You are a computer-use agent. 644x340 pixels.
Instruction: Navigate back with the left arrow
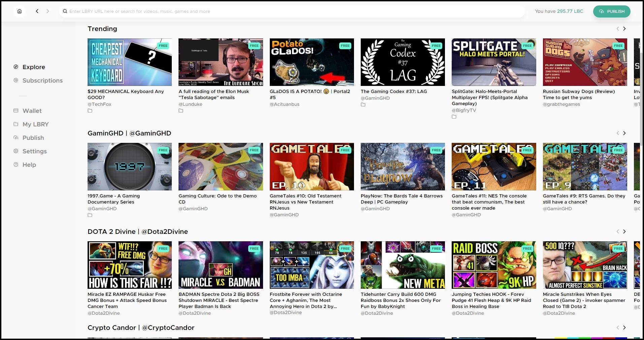37,11
